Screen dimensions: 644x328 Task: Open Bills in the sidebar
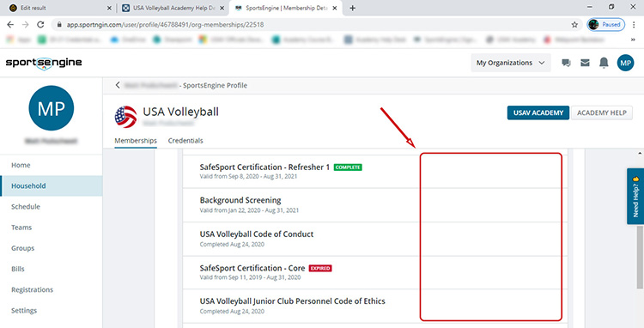pyautogui.click(x=52, y=269)
